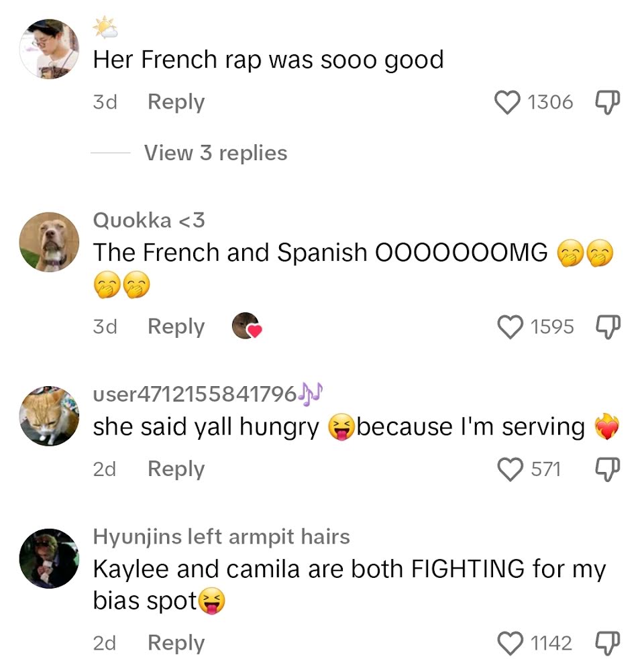Image resolution: width=644 pixels, height=659 pixels.
Task: Open Quokka <3 dog profile picture
Action: pyautogui.click(x=49, y=242)
